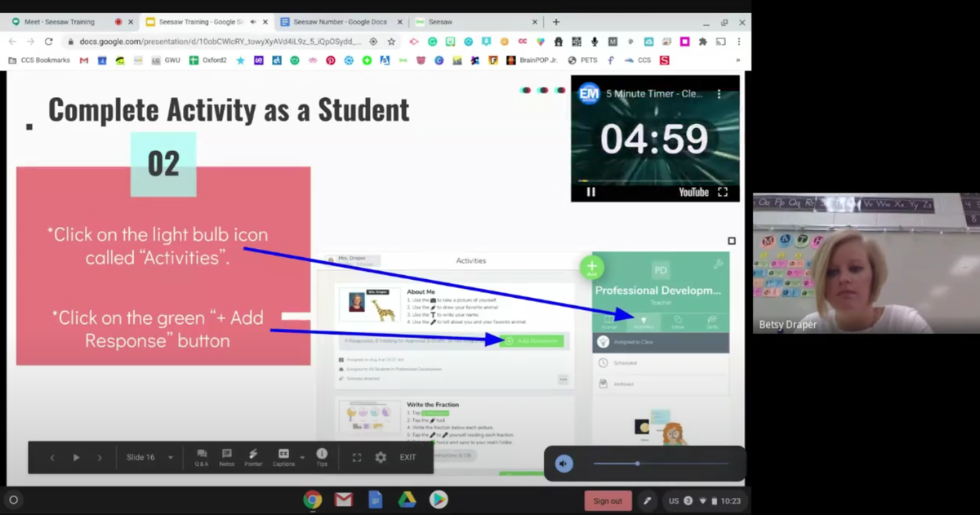This screenshot has height=515, width=980.
Task: Click the Add Response button in slide
Action: coord(532,340)
